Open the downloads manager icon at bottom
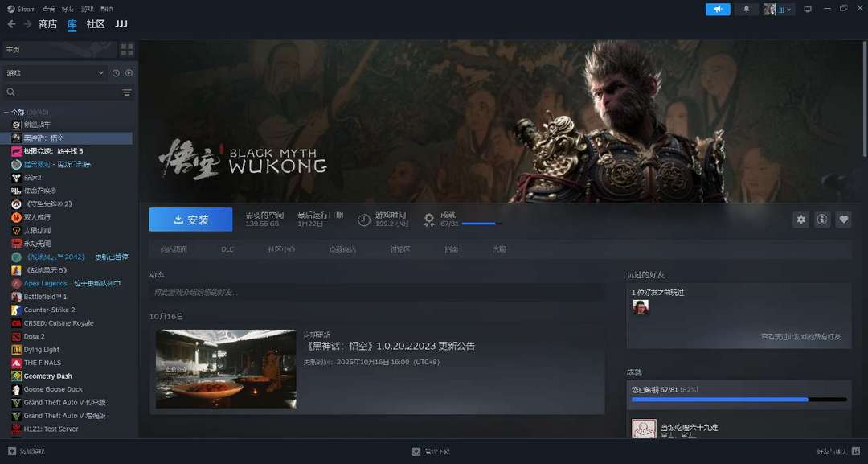 coord(416,451)
